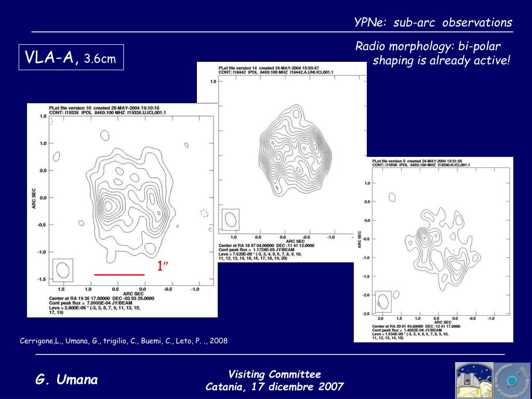Screen dimensions: 532x399
Task: Click the text 'shaping is already active!'
Action: 442,61
